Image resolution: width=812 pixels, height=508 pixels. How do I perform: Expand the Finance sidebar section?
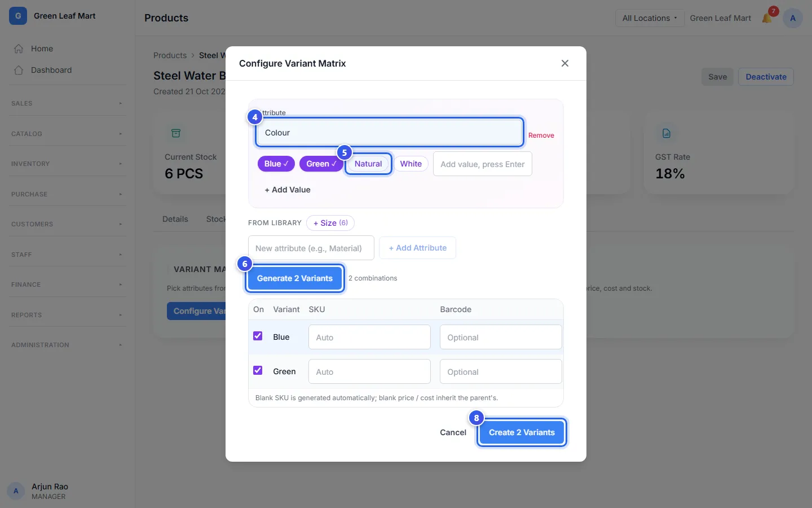[68, 284]
